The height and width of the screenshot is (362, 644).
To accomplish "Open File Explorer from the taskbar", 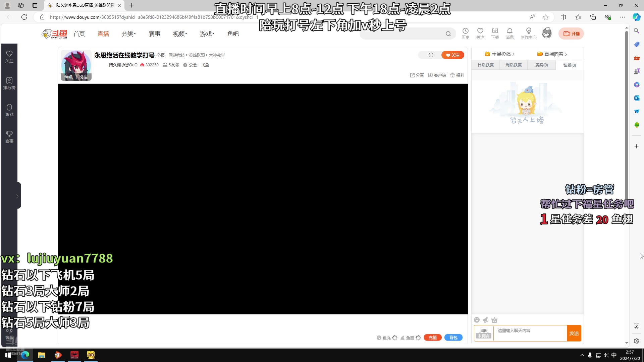I will point(41,355).
